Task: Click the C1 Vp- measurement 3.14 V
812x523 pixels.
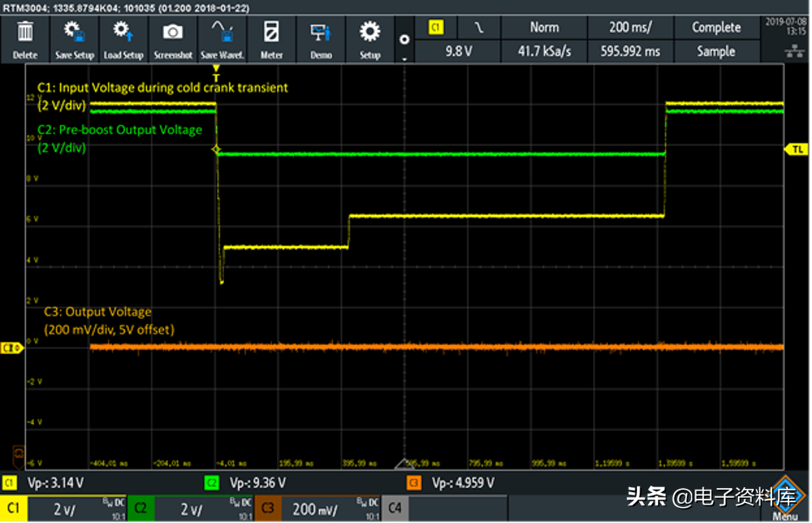Action: coord(56,483)
